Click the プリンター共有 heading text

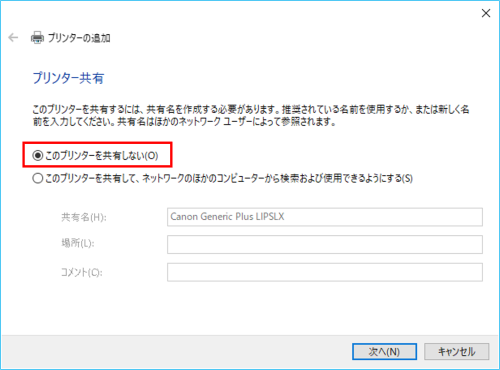click(68, 78)
